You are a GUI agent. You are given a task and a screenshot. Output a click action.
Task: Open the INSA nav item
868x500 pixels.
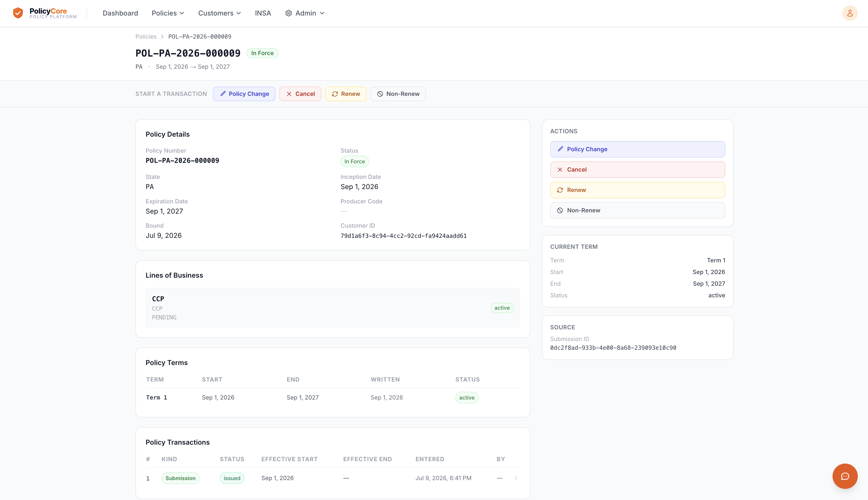(263, 13)
